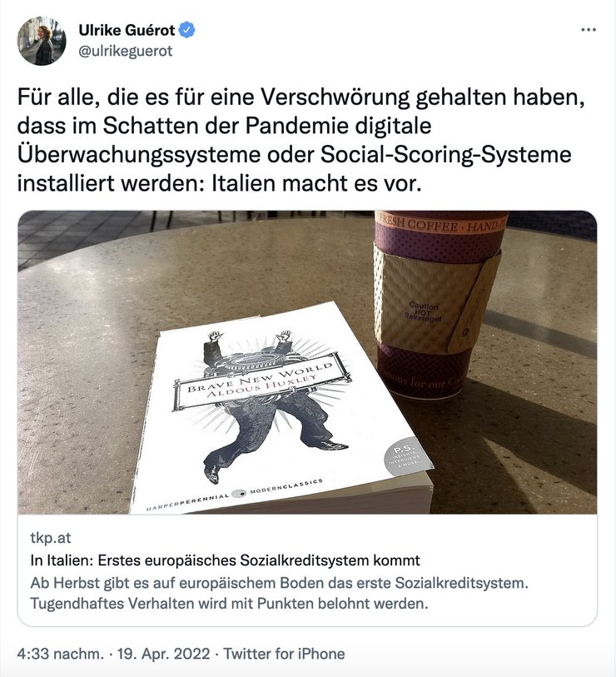Viewport: 616px width, 677px height.
Task: Click the blue verified badge
Action: (186, 30)
